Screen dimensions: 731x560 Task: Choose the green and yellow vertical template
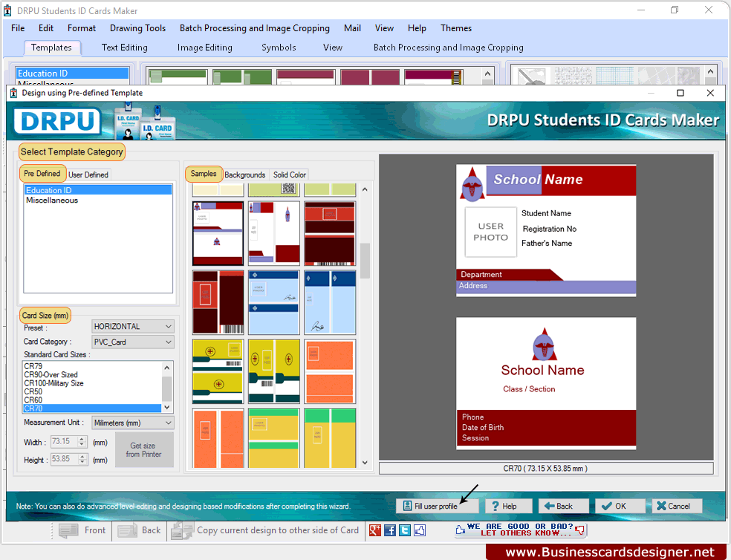[330, 438]
